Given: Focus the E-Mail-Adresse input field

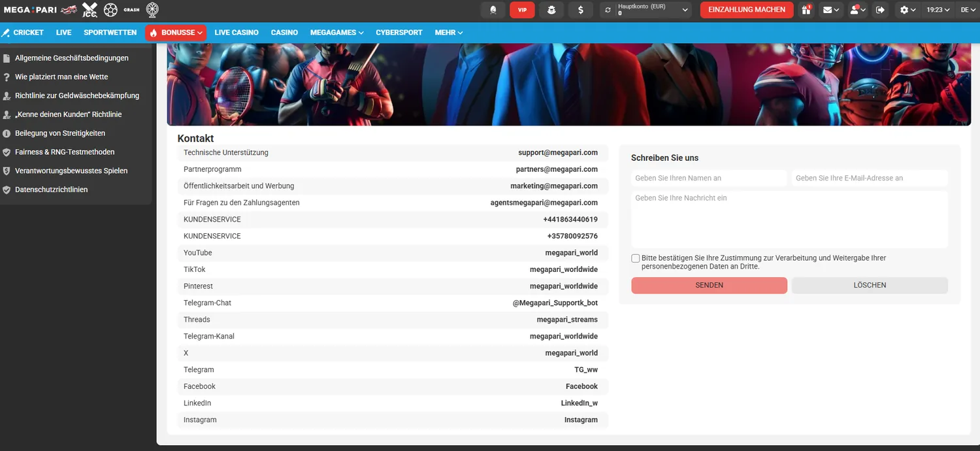Looking at the screenshot, I should tap(870, 178).
